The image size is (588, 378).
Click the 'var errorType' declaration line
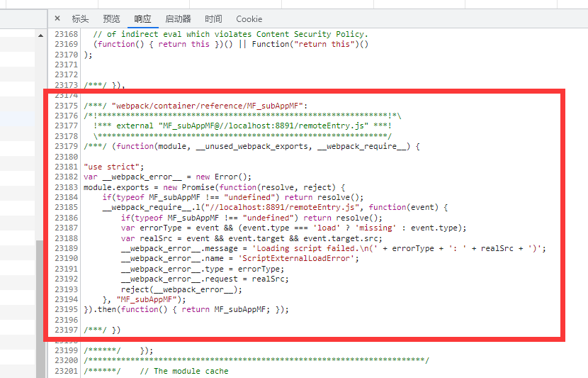293,228
